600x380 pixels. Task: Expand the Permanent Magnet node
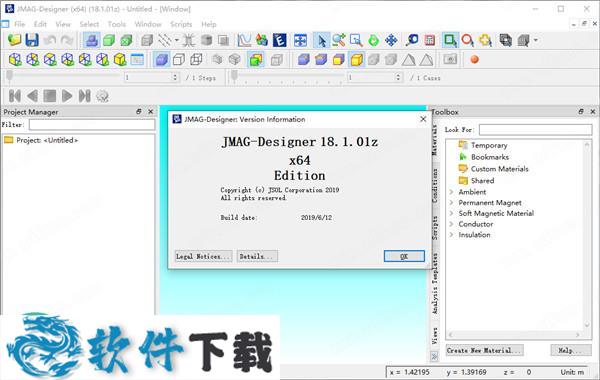[x=451, y=203]
